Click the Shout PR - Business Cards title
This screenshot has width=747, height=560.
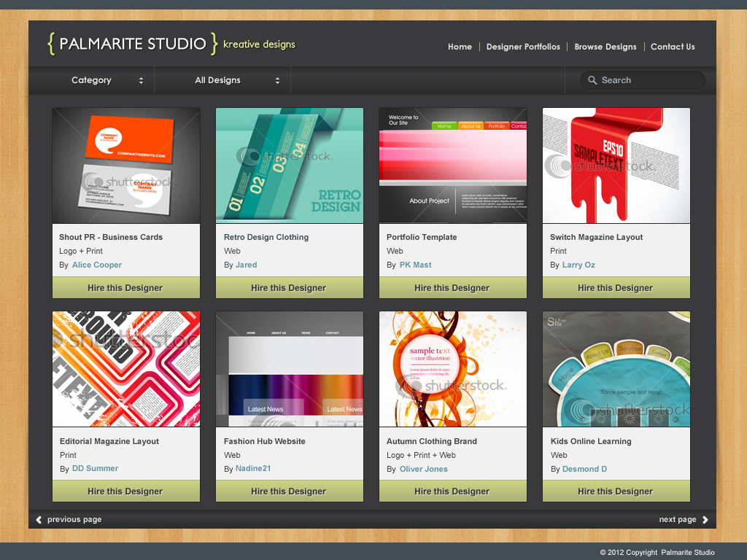coord(111,237)
